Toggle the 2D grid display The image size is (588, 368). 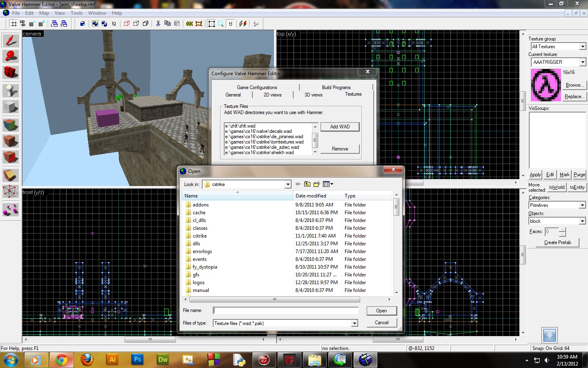(x=13, y=24)
